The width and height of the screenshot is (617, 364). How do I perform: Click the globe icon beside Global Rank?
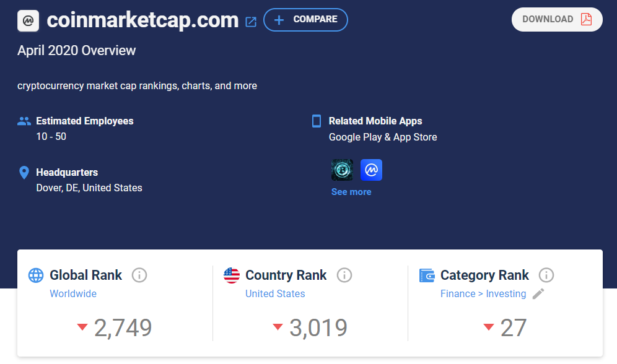point(37,275)
